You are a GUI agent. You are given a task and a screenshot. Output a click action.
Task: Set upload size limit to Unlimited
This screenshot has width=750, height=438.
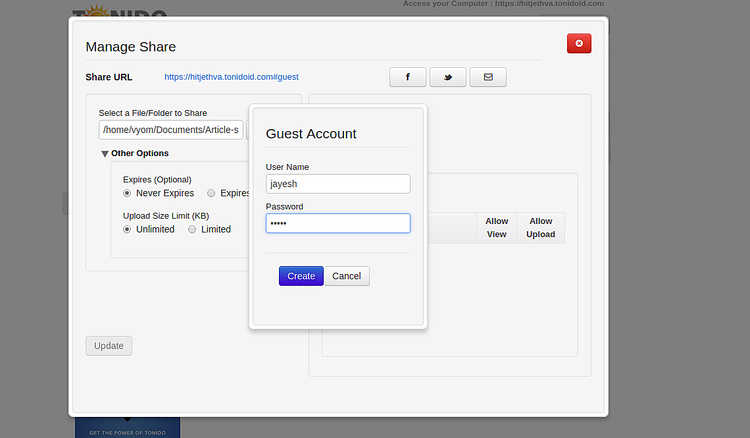point(127,229)
